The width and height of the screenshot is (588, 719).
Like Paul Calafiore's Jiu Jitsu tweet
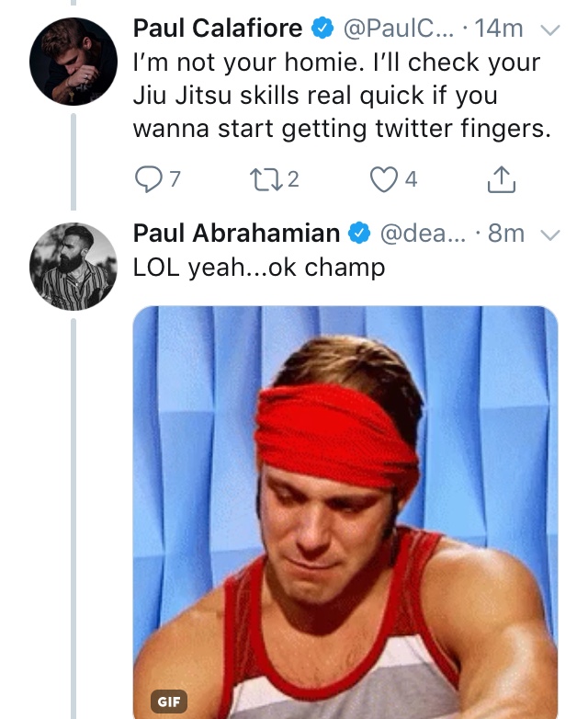pyautogui.click(x=383, y=179)
